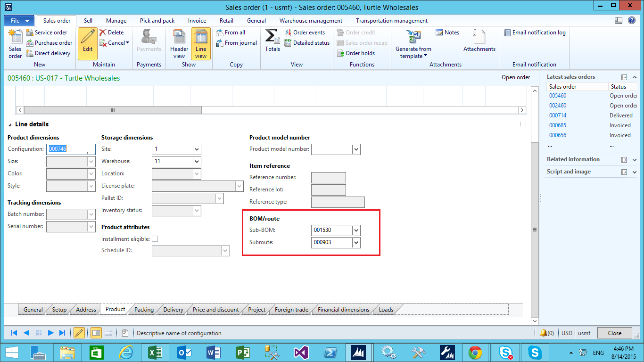Select Price and discount line tab
This screenshot has width=644, height=362.
[215, 310]
